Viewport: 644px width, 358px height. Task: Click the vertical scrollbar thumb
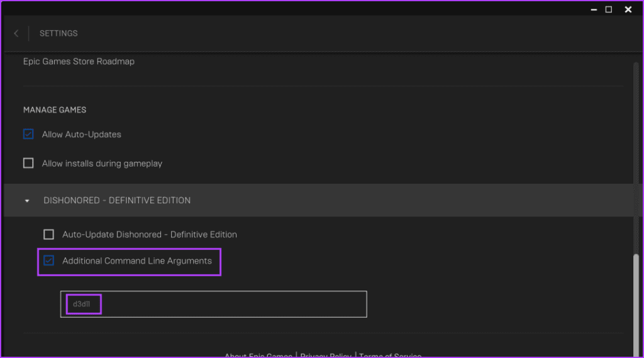636,304
